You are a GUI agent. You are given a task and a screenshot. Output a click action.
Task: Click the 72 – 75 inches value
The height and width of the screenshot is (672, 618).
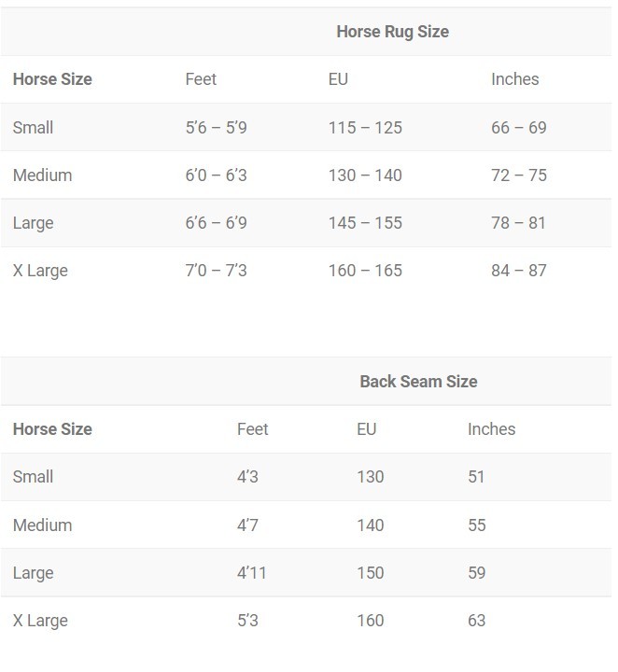pyautogui.click(x=518, y=175)
